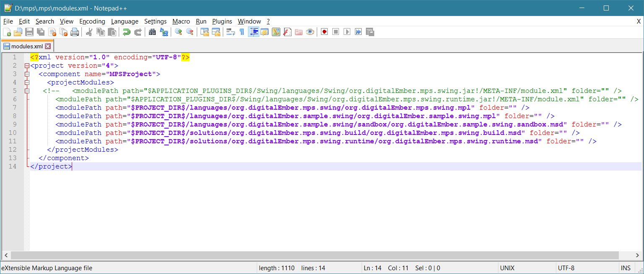Open the Encoding menu
This screenshot has height=274, width=644.
pos(92,21)
